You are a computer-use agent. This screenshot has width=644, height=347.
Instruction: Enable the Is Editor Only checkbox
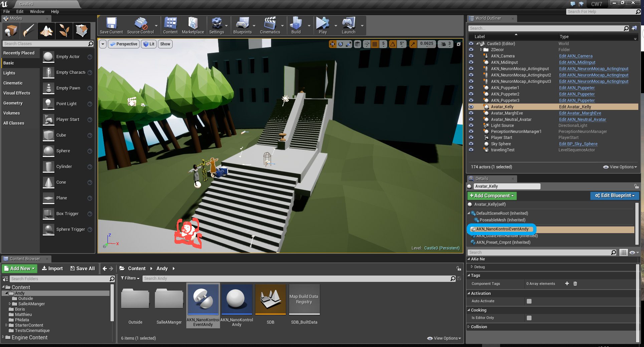pos(529,318)
